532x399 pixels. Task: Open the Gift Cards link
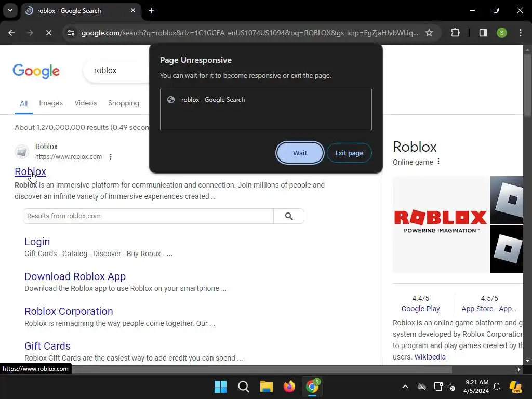pos(47,346)
